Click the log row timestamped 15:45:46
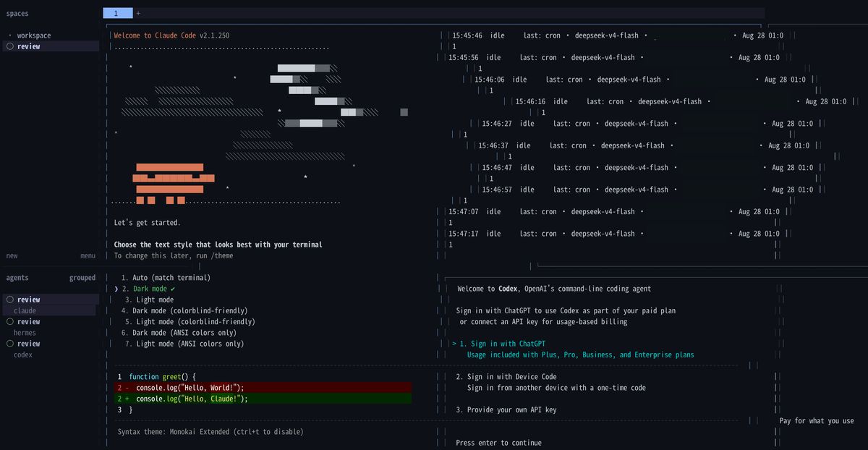868x450 pixels. [618, 35]
